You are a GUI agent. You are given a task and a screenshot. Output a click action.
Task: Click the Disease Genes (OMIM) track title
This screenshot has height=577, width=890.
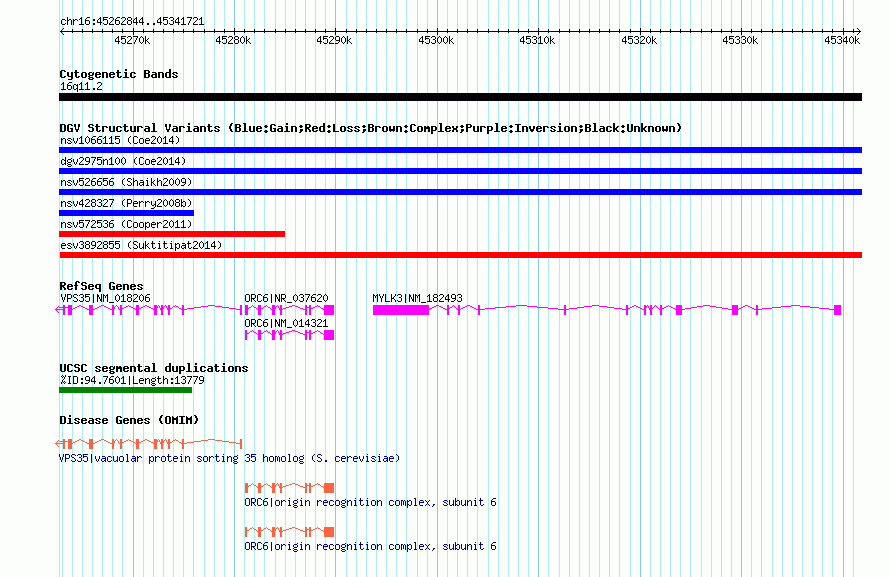coord(129,420)
